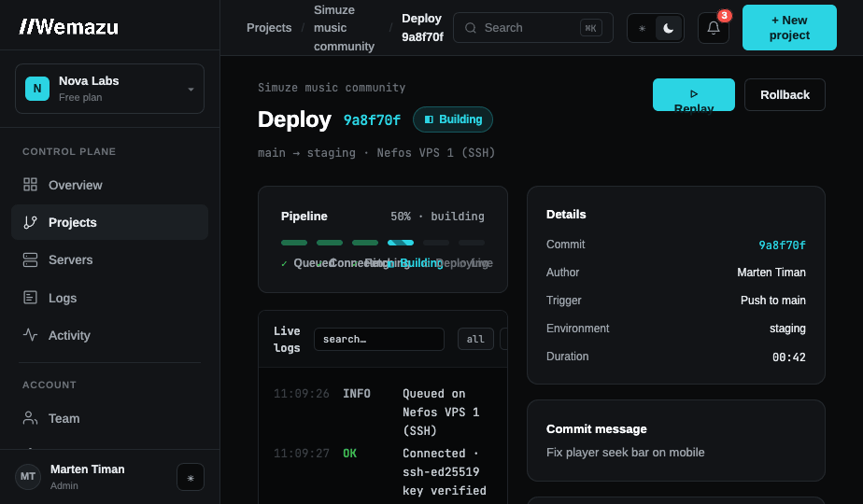
Task: Click the Push to main trigger value
Action: 773,301
